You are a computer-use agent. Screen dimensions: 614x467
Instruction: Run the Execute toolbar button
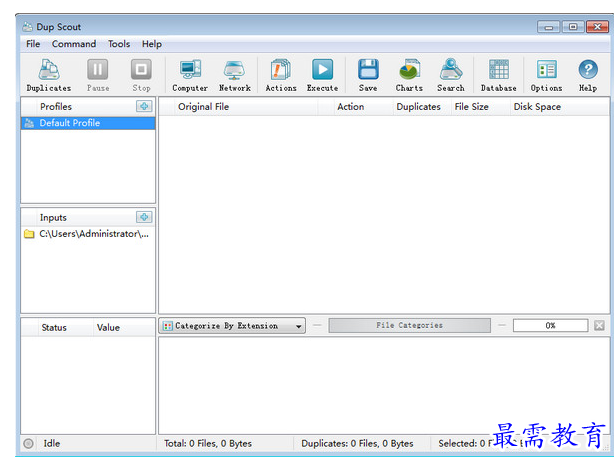(x=322, y=76)
